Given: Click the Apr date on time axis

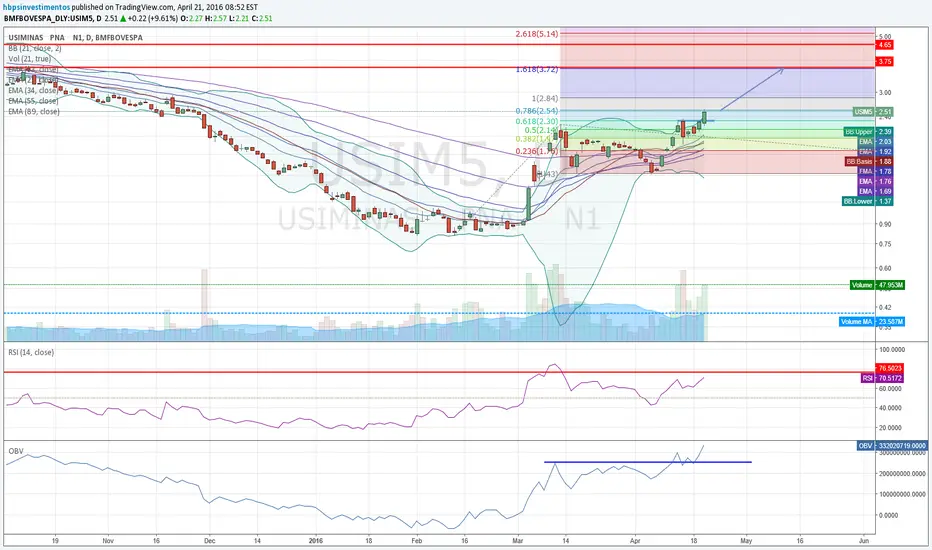Looking at the screenshot, I should click(635, 541).
